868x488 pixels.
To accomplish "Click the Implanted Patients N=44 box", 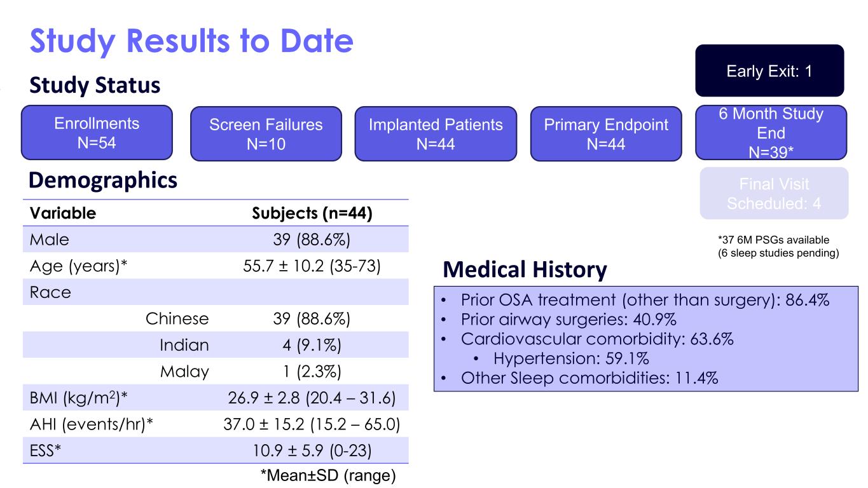I will pos(436,133).
